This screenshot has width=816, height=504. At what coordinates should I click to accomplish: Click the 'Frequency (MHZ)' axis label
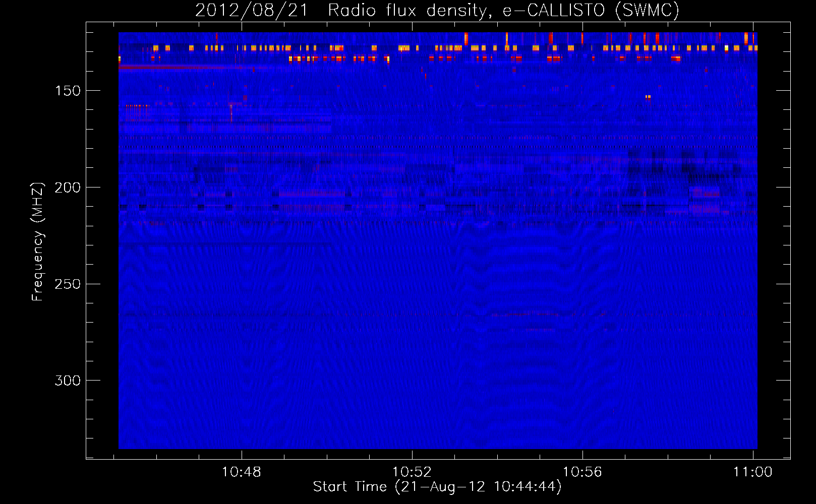(x=38, y=241)
